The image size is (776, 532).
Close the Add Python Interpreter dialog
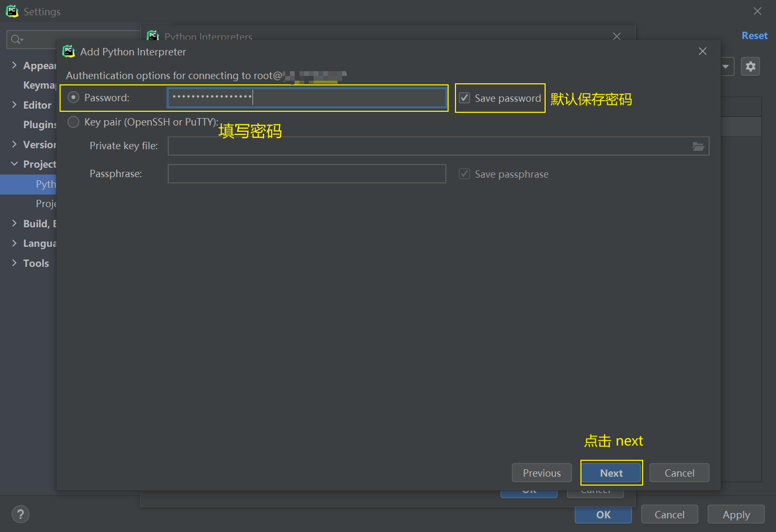coord(702,51)
